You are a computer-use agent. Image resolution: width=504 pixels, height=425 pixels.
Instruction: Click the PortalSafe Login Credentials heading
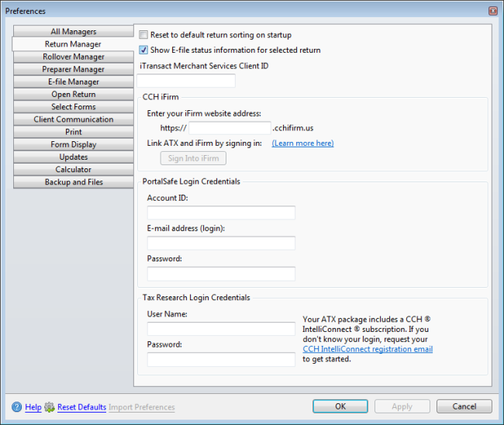tap(192, 181)
